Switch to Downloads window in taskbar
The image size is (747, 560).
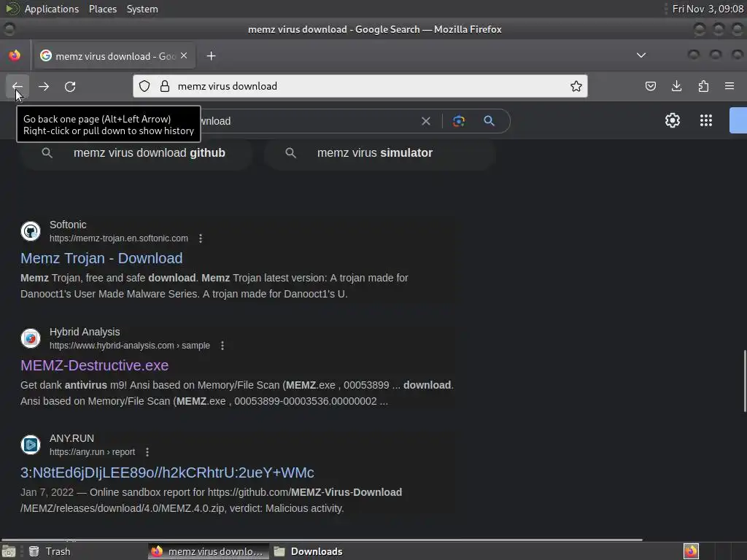(x=309, y=551)
